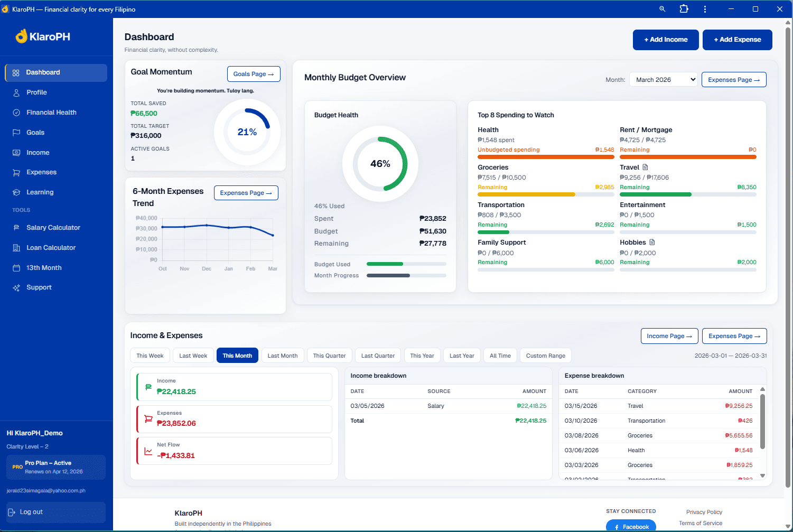The image size is (793, 532).
Task: Click the Budget Used progress bar
Action: coord(406,264)
